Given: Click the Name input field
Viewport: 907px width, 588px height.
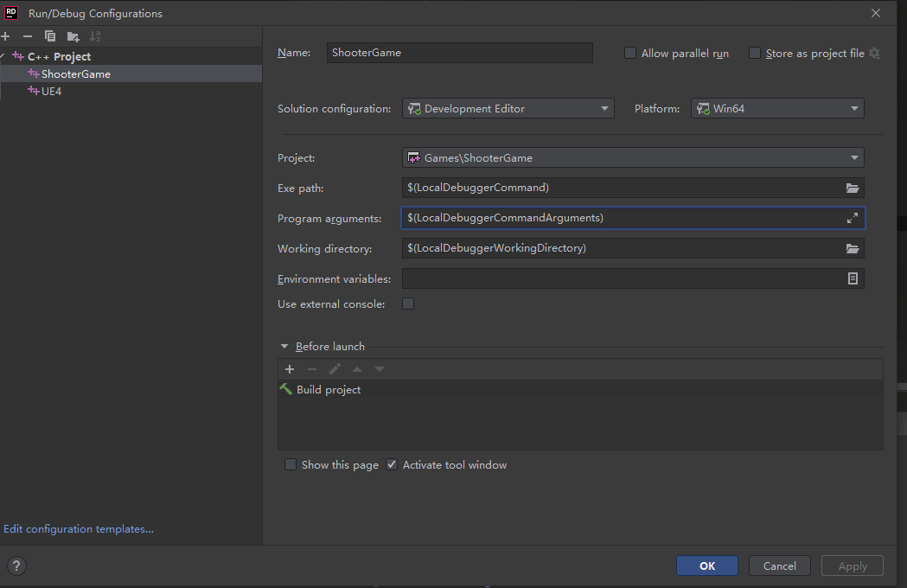Looking at the screenshot, I should 460,53.
